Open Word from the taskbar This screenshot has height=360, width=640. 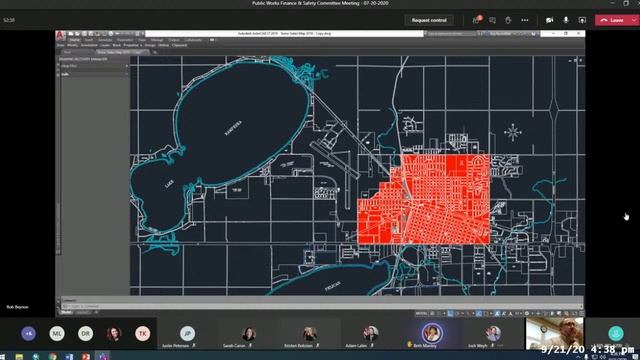(69, 357)
